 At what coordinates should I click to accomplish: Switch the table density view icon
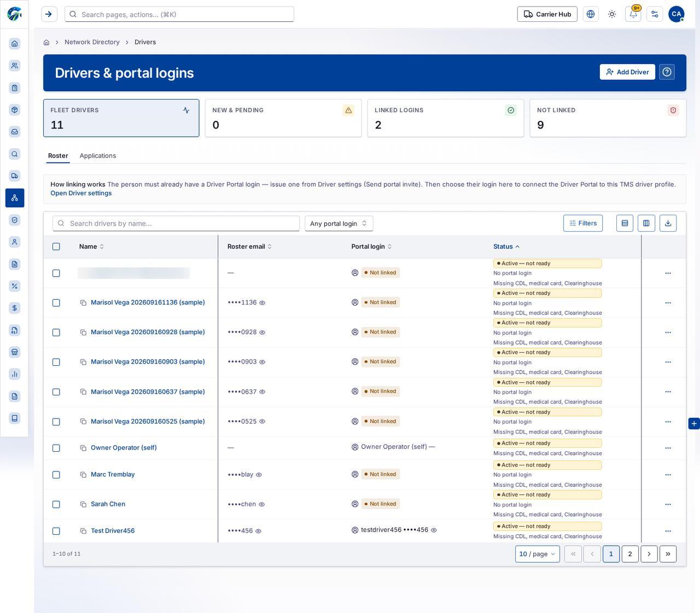coord(625,223)
